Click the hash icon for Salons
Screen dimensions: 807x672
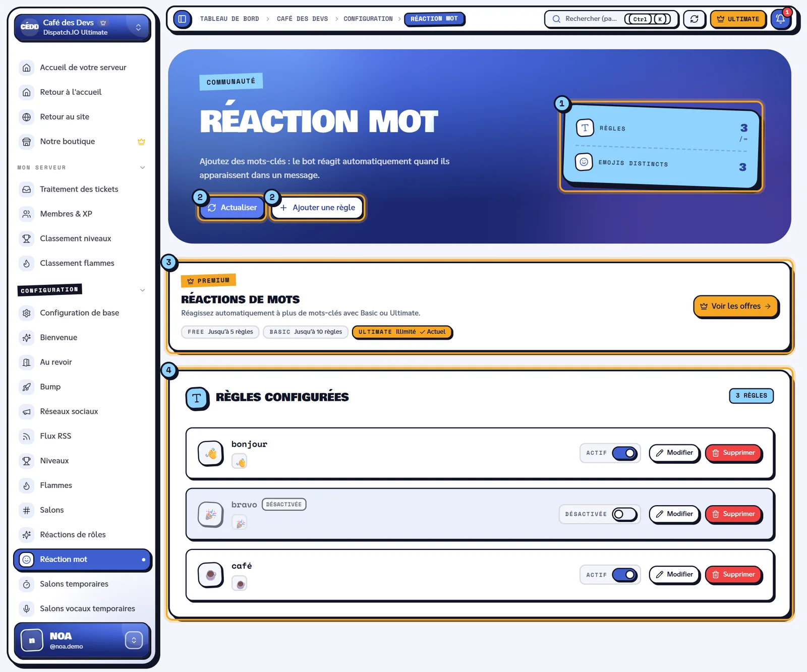(27, 511)
